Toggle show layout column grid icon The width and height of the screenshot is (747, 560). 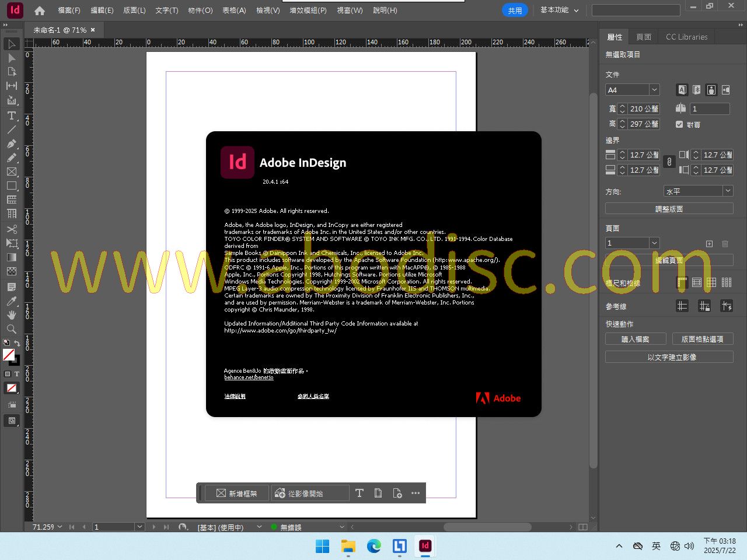click(727, 282)
